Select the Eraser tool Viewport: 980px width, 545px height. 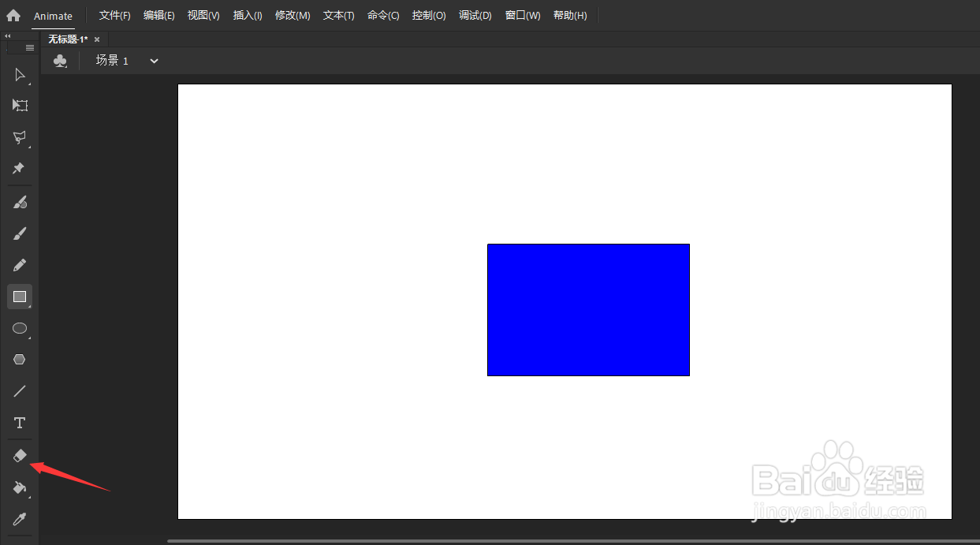tap(20, 456)
